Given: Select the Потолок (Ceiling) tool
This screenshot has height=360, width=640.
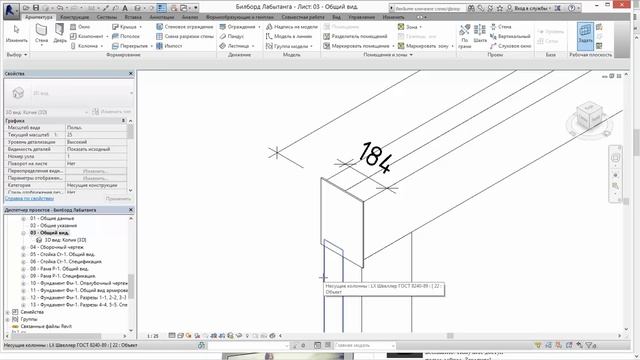Looking at the screenshot, I should (126, 36).
